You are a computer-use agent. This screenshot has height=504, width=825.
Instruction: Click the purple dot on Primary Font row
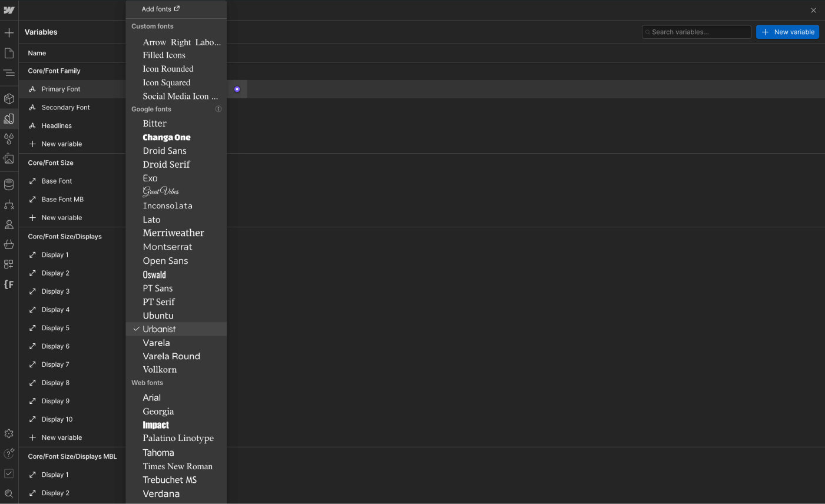(237, 89)
